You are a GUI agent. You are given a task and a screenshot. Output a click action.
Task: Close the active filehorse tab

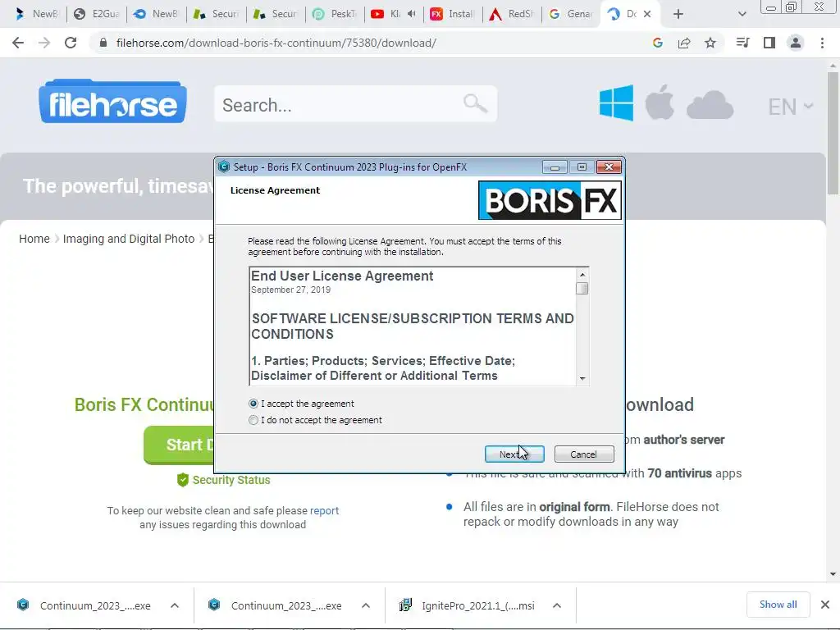pos(647,14)
